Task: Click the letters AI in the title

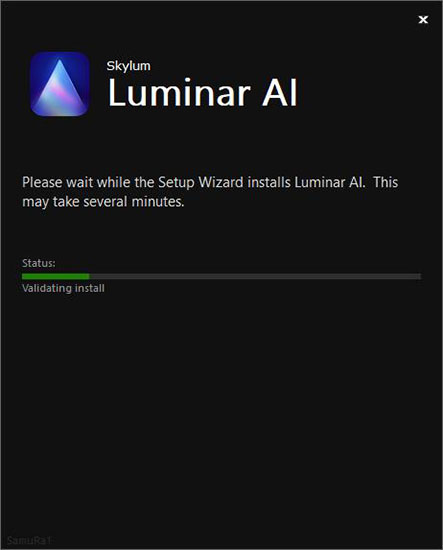Action: [280, 93]
